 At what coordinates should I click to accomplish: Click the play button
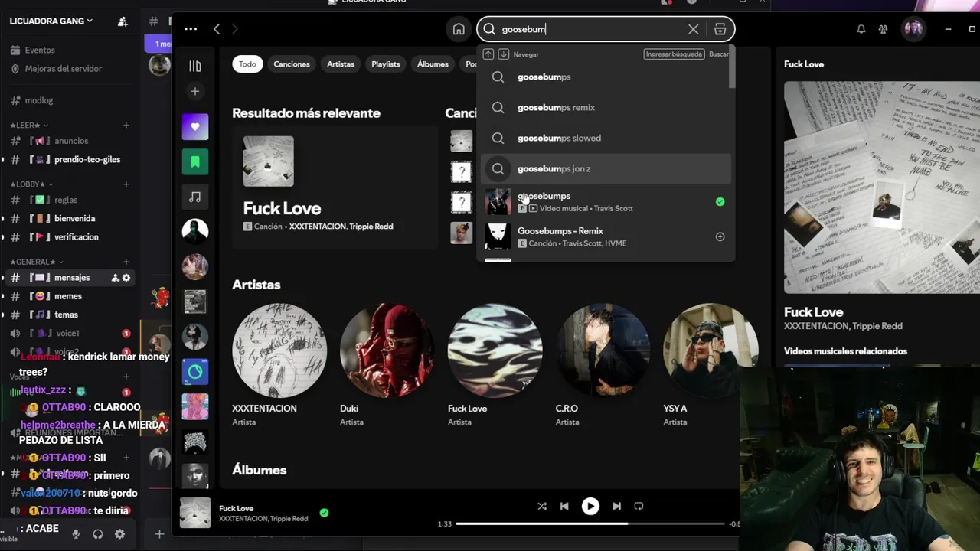pos(590,506)
